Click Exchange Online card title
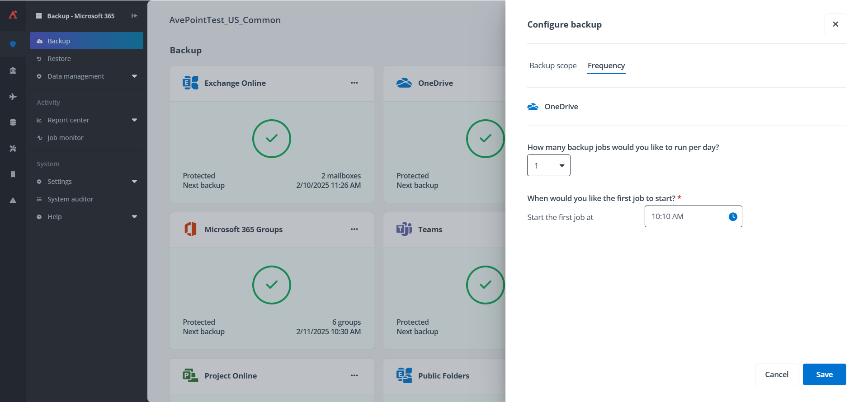 tap(235, 83)
